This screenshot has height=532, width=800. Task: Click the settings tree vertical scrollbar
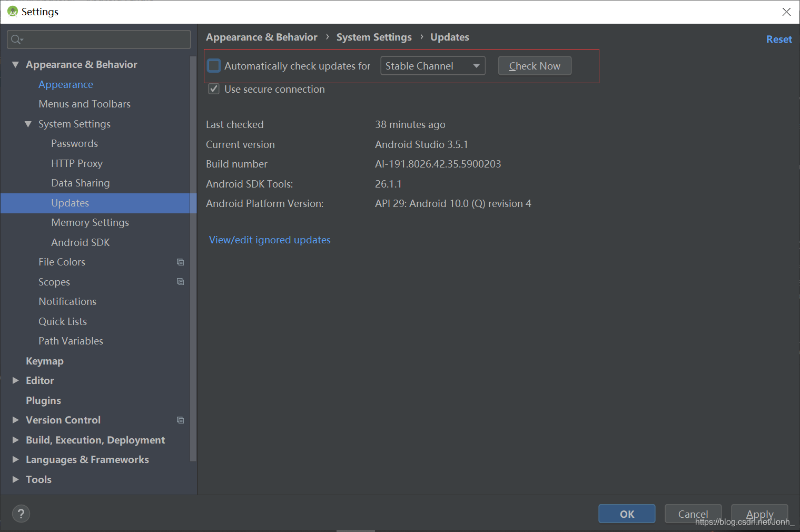193,258
